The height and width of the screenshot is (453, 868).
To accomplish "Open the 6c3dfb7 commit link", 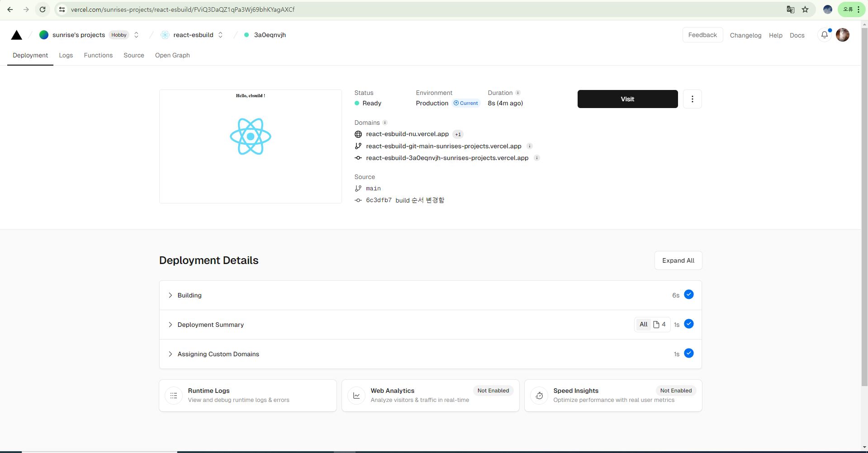I will click(x=379, y=200).
